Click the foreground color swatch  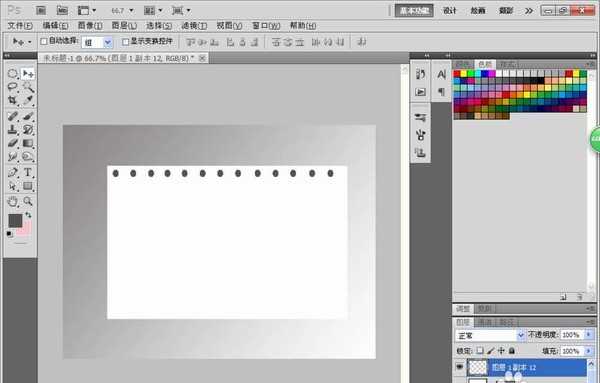[15, 221]
